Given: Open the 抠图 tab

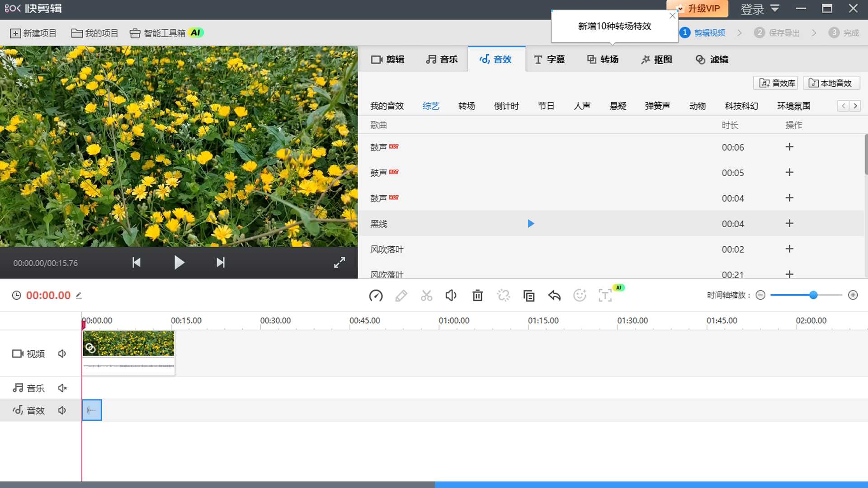Looking at the screenshot, I should [x=656, y=59].
